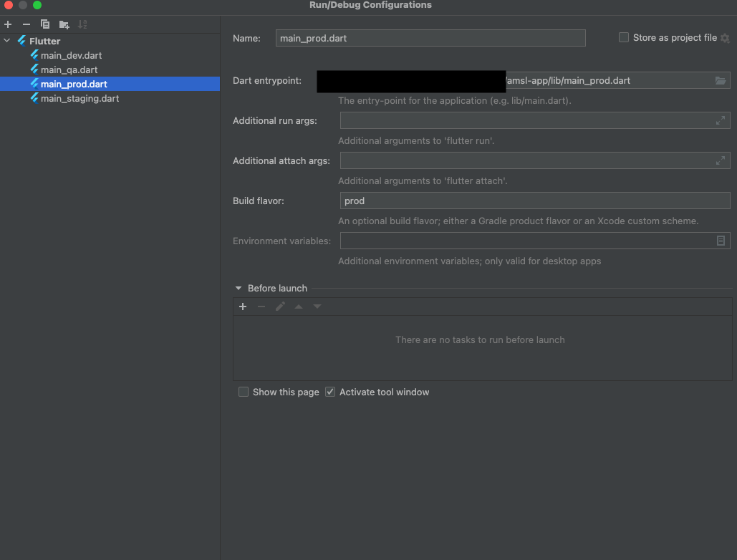Viewport: 737px width, 560px height.
Task: Collapse the Before launch section
Action: (x=239, y=288)
